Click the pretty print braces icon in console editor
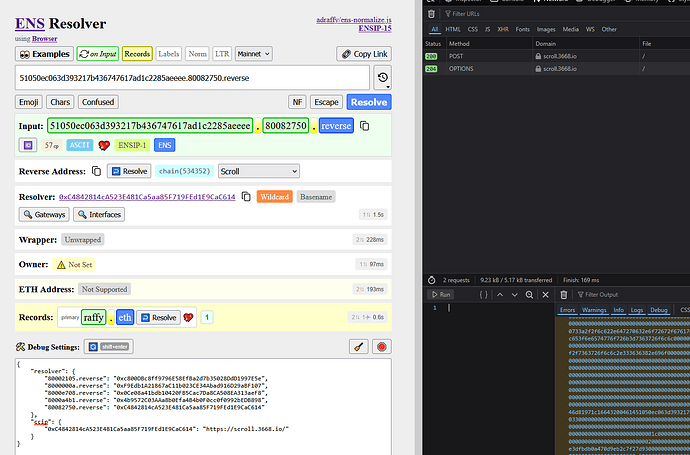690x455 pixels. pyautogui.click(x=483, y=295)
